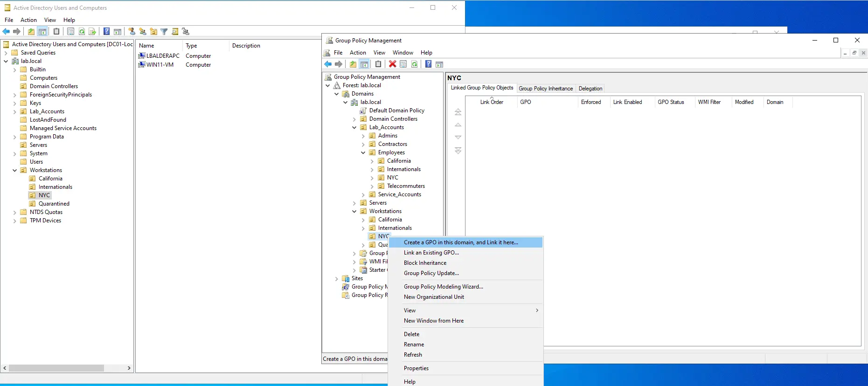Choose Create a GPO in this domain, and Link it here
The width and height of the screenshot is (868, 386).
(465, 242)
